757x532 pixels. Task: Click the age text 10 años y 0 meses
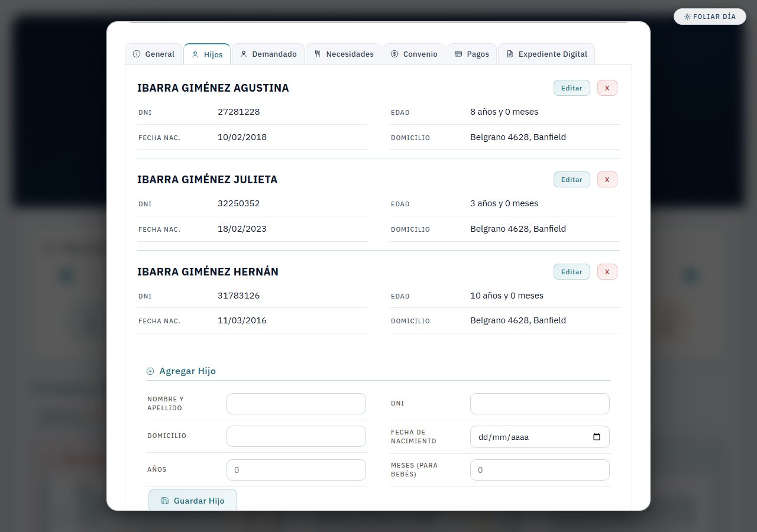point(507,296)
